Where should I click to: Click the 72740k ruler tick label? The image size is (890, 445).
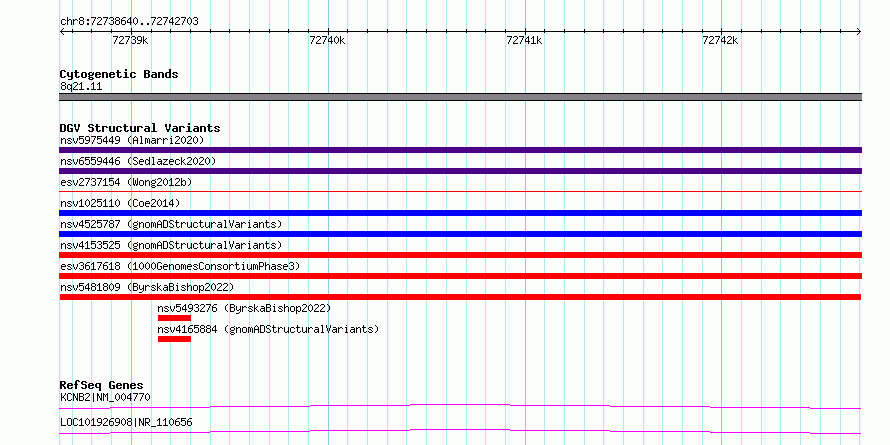click(327, 40)
